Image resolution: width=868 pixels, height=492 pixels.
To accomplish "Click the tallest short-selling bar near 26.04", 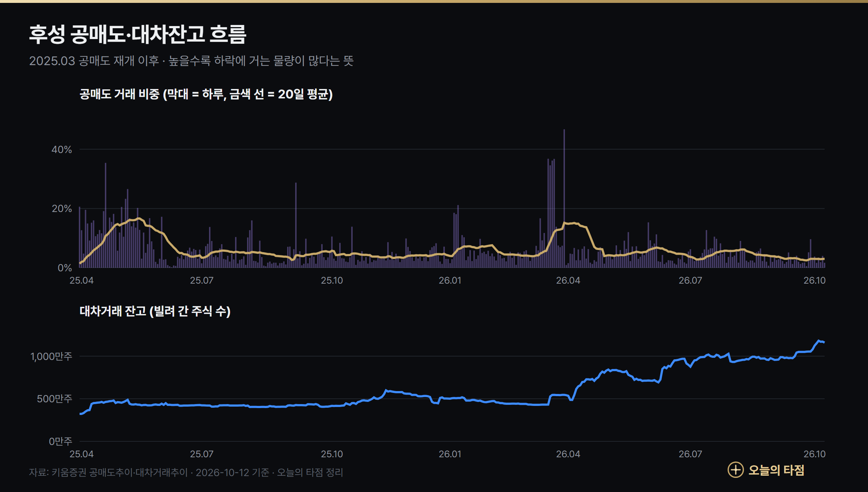I will (564, 198).
